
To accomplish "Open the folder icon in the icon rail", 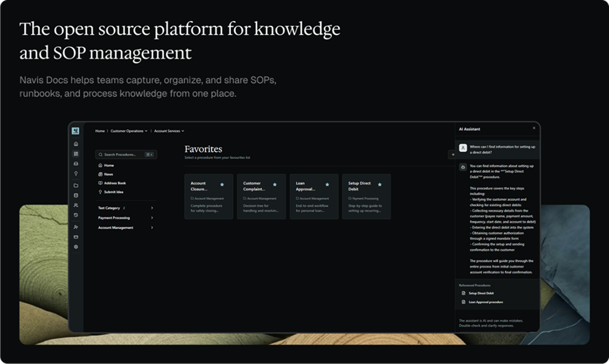I will coord(76,186).
